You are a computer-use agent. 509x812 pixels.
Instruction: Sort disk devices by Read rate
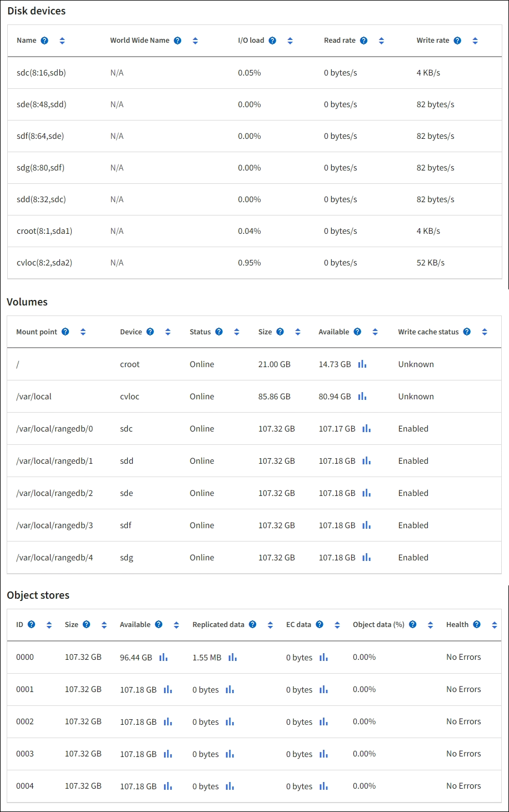click(381, 41)
